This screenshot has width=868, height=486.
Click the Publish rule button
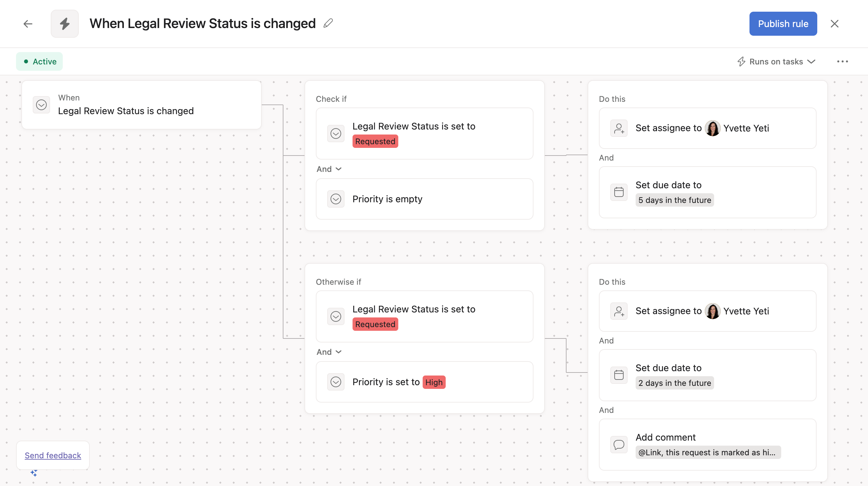pyautogui.click(x=783, y=24)
